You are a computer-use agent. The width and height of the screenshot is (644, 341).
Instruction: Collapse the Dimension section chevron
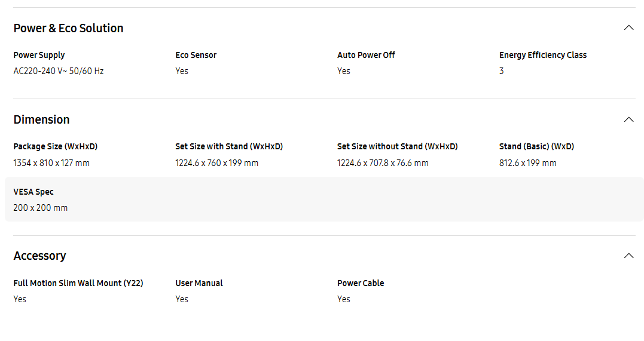[x=628, y=119]
